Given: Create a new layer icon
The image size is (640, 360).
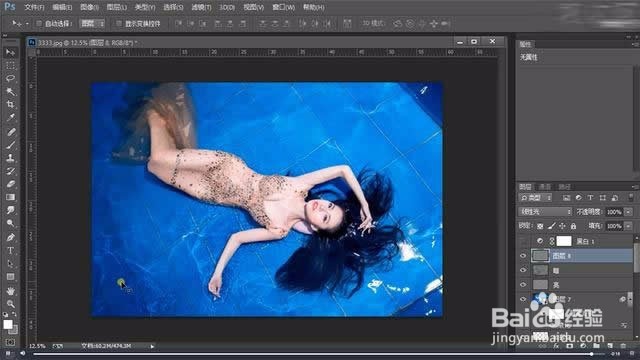Looking at the screenshot, I should 610,346.
